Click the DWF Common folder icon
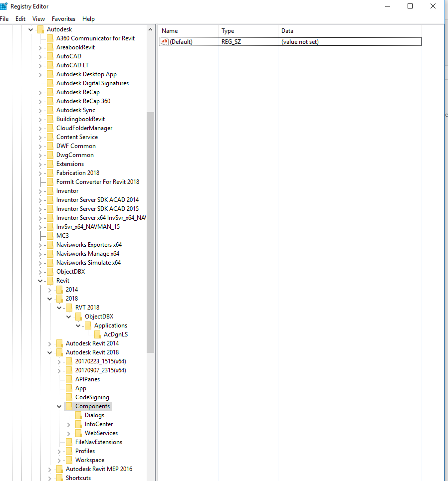The width and height of the screenshot is (448, 481). click(x=50, y=146)
